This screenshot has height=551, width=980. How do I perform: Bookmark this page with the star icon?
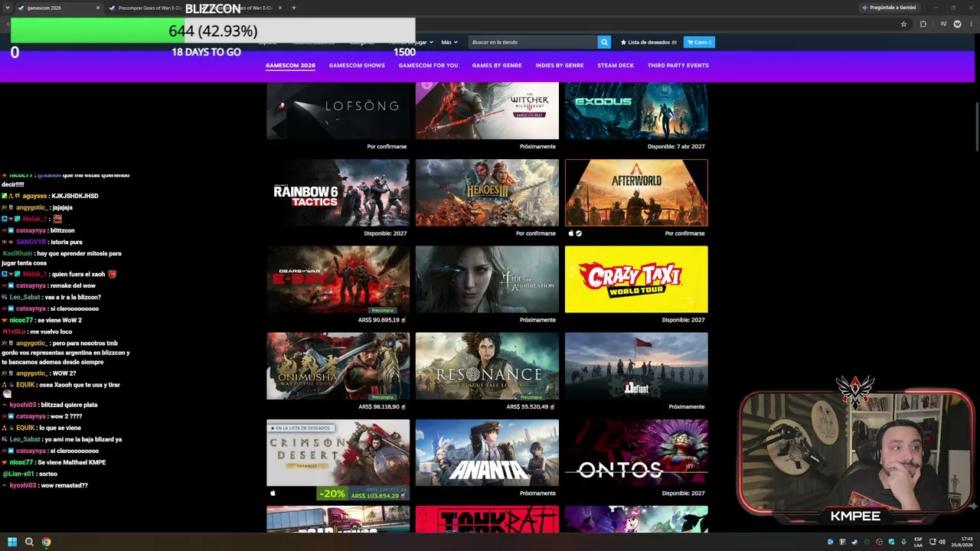[x=903, y=24]
